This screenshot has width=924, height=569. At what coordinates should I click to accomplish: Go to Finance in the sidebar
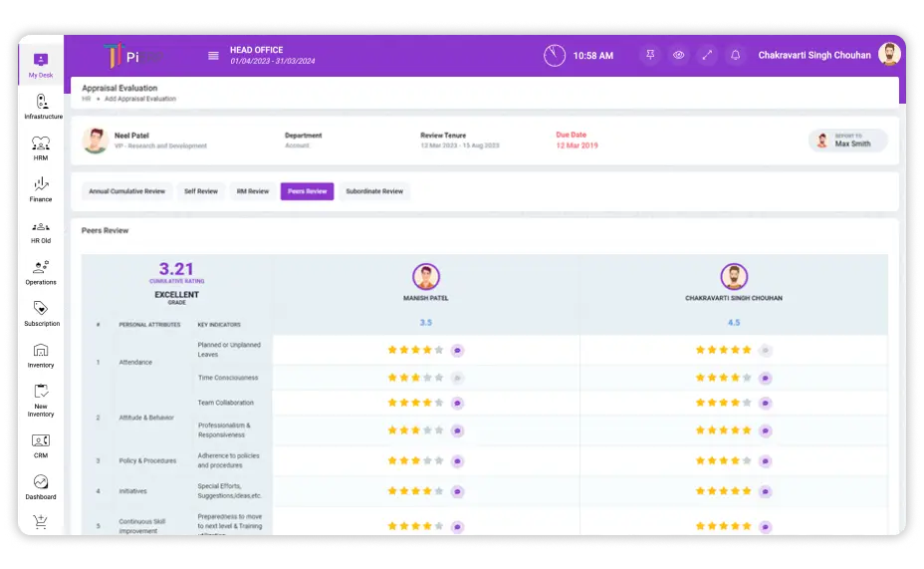[41, 189]
